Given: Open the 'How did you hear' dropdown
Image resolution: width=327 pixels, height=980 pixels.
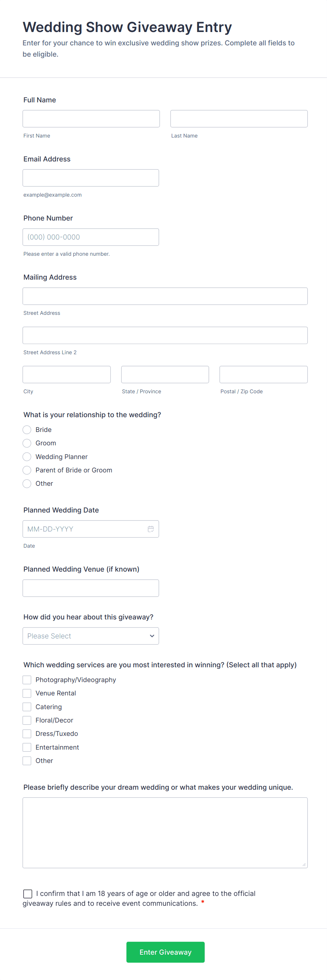Looking at the screenshot, I should point(90,636).
